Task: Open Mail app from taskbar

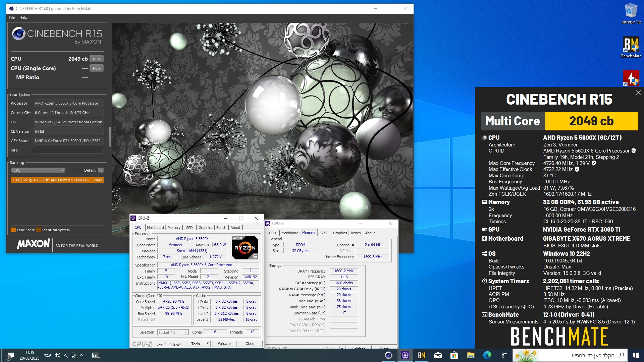Action: point(438,355)
